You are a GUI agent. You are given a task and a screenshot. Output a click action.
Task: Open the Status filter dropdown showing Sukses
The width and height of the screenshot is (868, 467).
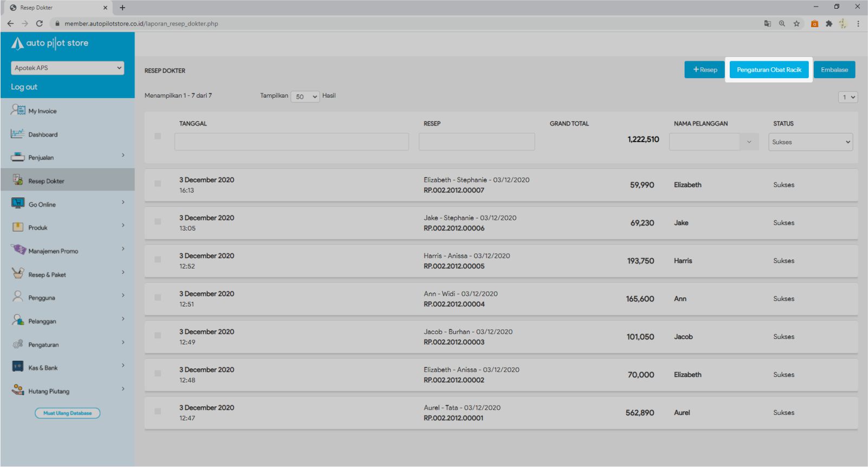pos(810,142)
